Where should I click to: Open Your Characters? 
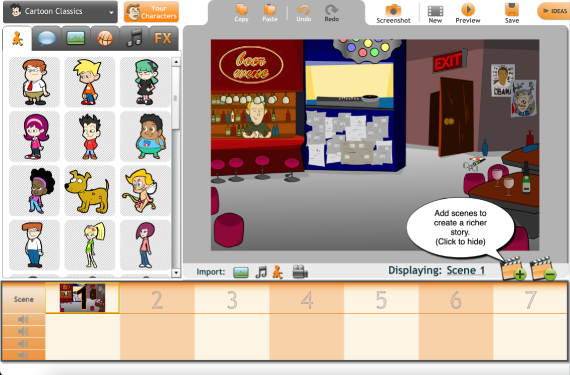click(x=151, y=12)
